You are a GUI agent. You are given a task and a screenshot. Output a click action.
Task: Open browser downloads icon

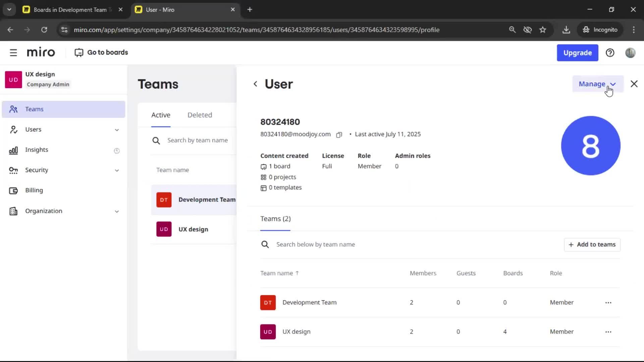point(566,29)
